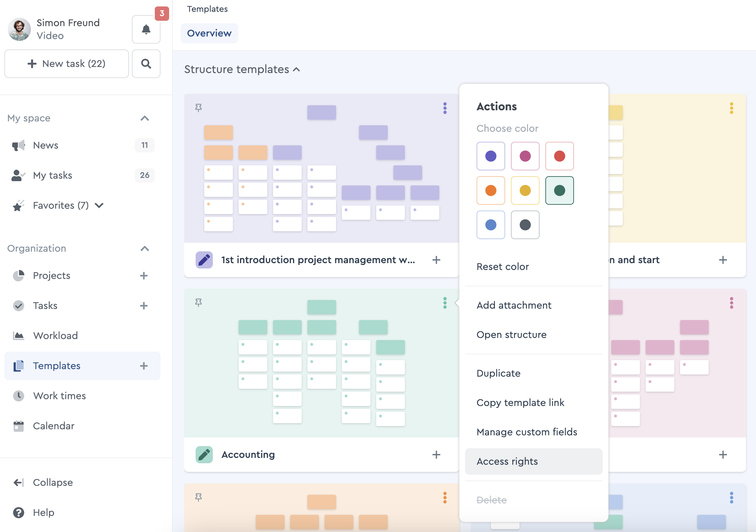Click the Favorites star icon
The image size is (756, 532).
pos(18,205)
